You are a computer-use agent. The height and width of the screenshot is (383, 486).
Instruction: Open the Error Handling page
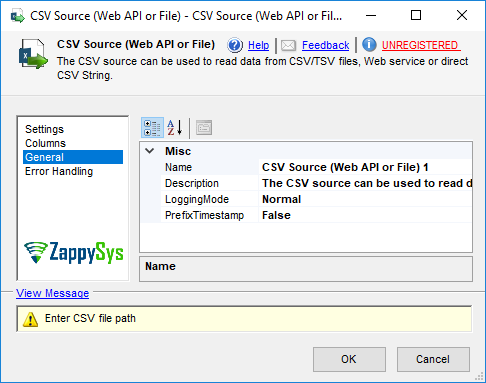pos(59,171)
